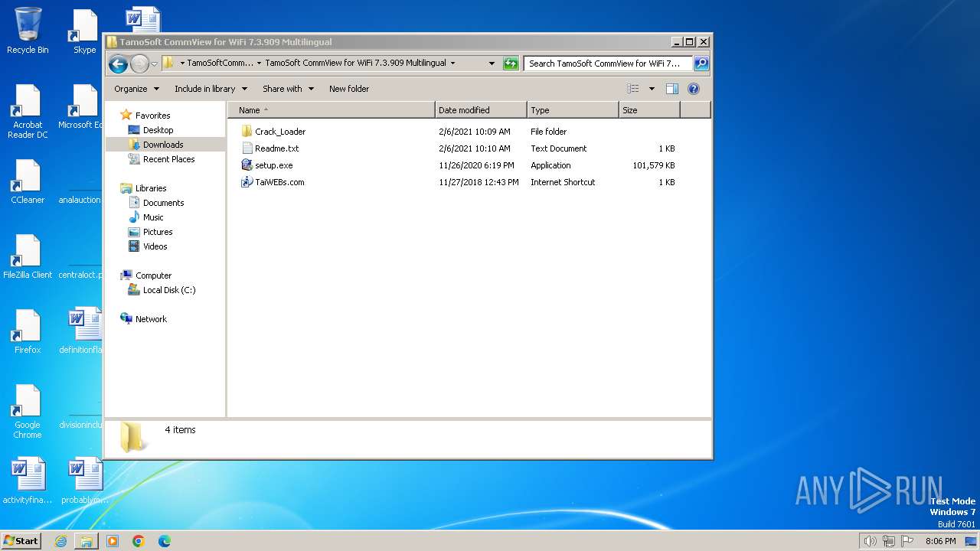Viewport: 980px width, 551px height.
Task: Click the Change your view icon
Action: [632, 89]
